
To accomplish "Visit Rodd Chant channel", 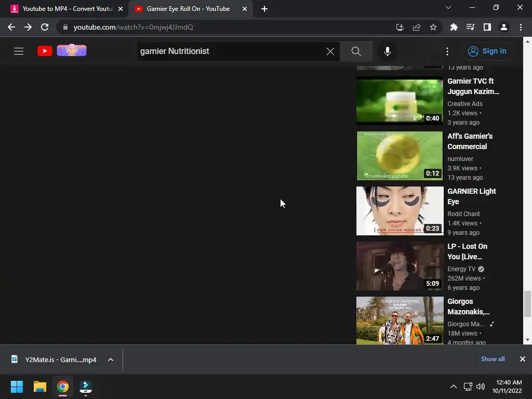I will click(463, 214).
